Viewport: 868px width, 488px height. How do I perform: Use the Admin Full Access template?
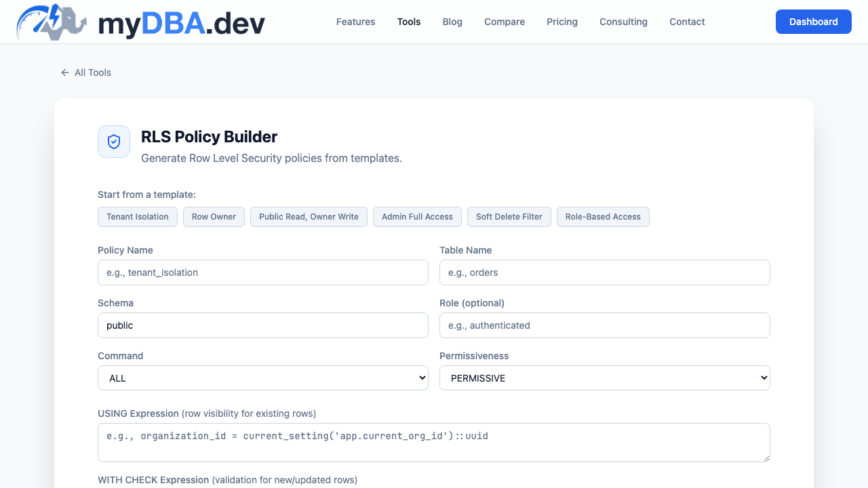tap(417, 217)
